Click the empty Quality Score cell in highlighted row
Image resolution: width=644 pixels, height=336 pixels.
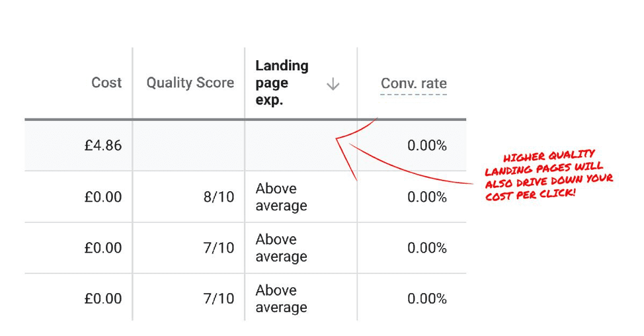[188, 146]
